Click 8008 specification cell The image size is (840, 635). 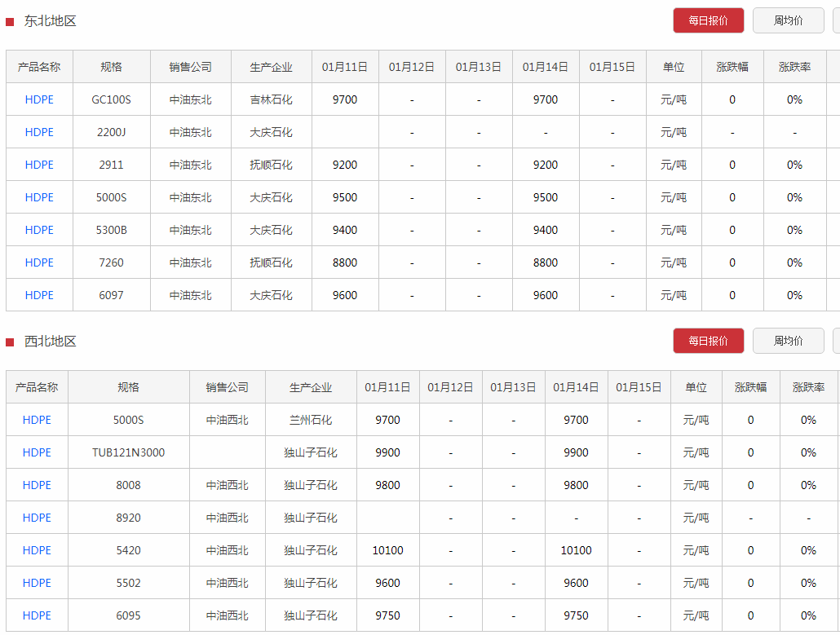129,485
